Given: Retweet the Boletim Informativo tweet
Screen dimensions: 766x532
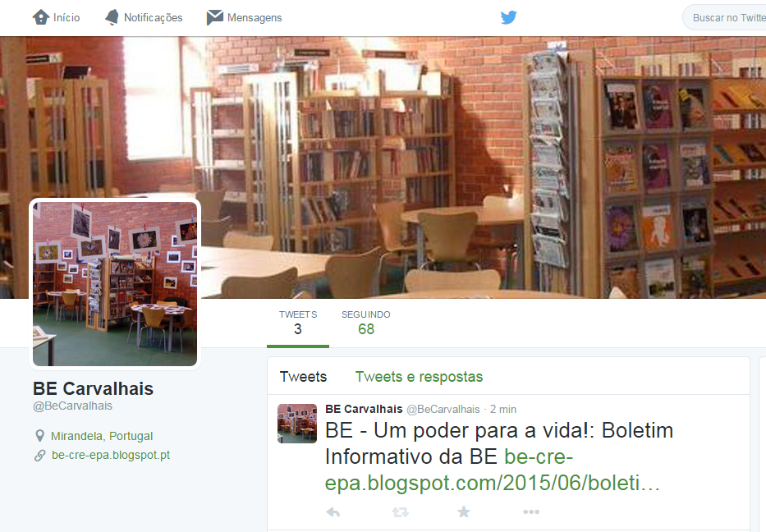Looking at the screenshot, I should (x=400, y=512).
